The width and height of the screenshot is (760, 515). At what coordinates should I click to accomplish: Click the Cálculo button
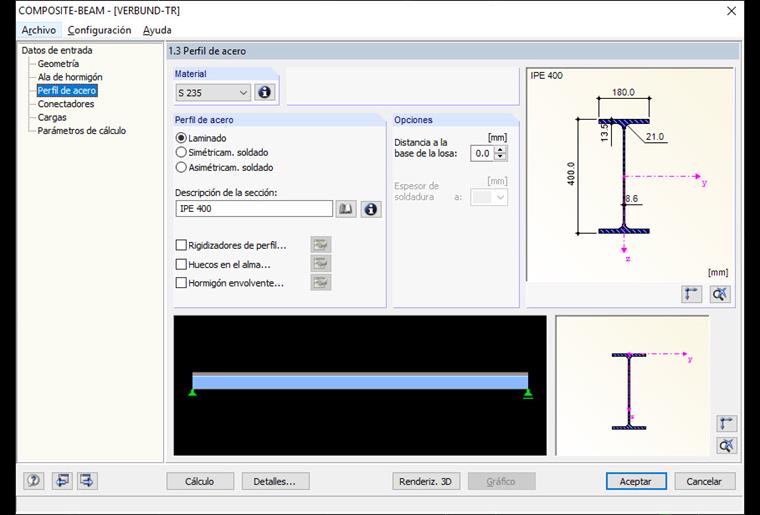pos(200,481)
